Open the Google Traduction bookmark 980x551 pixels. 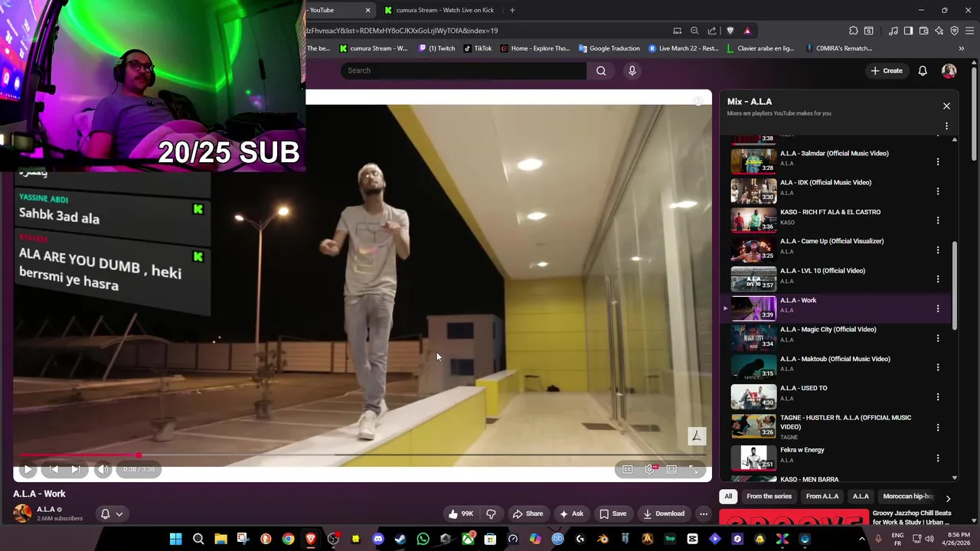coord(609,48)
